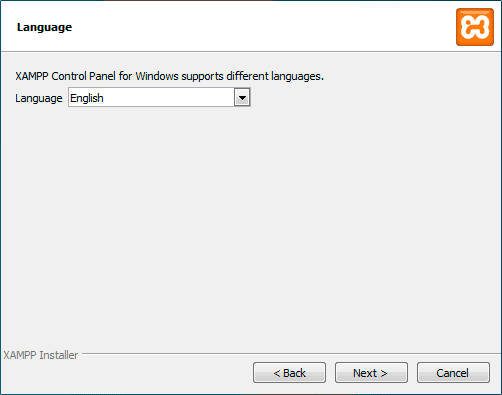This screenshot has height=395, width=502.
Task: Select the English language combo box
Action: pyautogui.click(x=159, y=97)
